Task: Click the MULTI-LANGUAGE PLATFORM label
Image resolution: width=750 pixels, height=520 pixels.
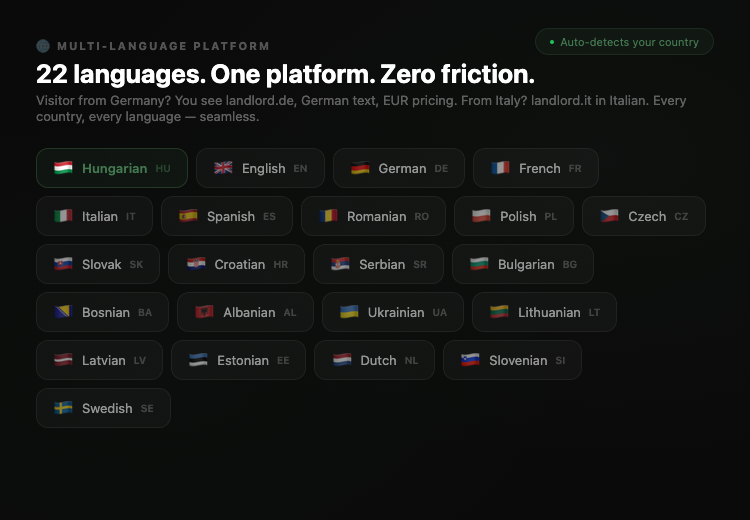Action: (164, 46)
